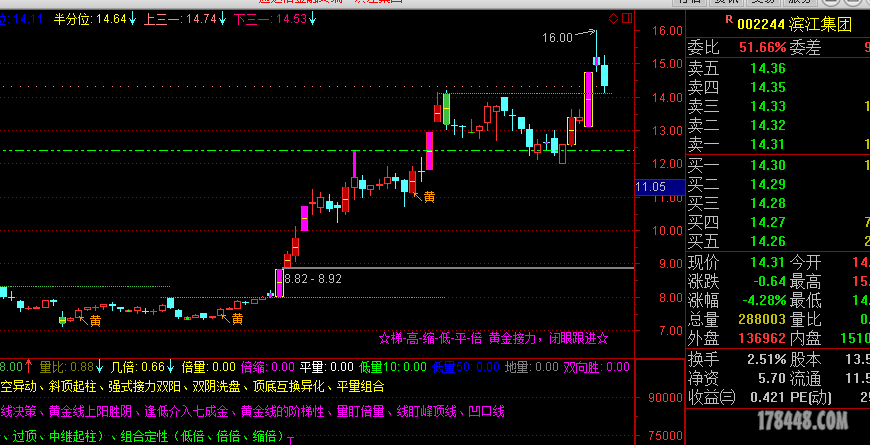Click the red split-panel icon beside the diamond
870x445 pixels.
coord(627,19)
